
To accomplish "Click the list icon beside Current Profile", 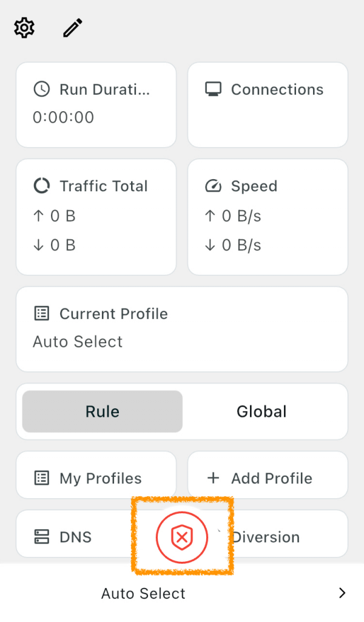I will [42, 313].
